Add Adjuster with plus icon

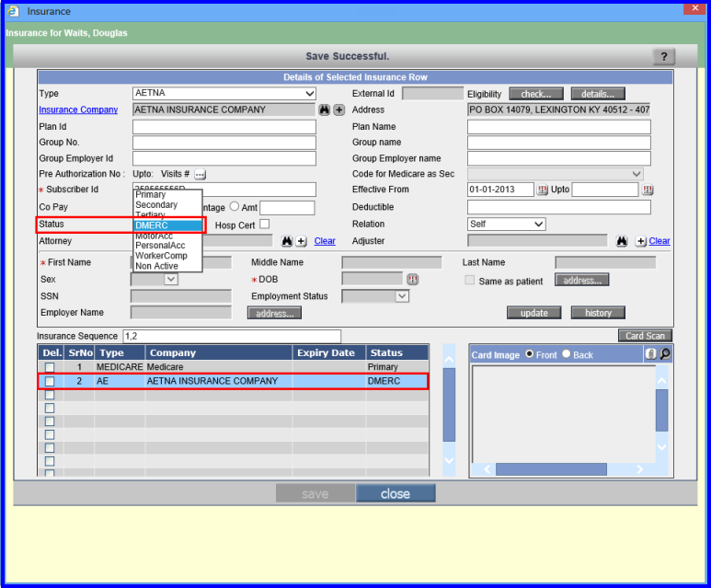pos(641,241)
